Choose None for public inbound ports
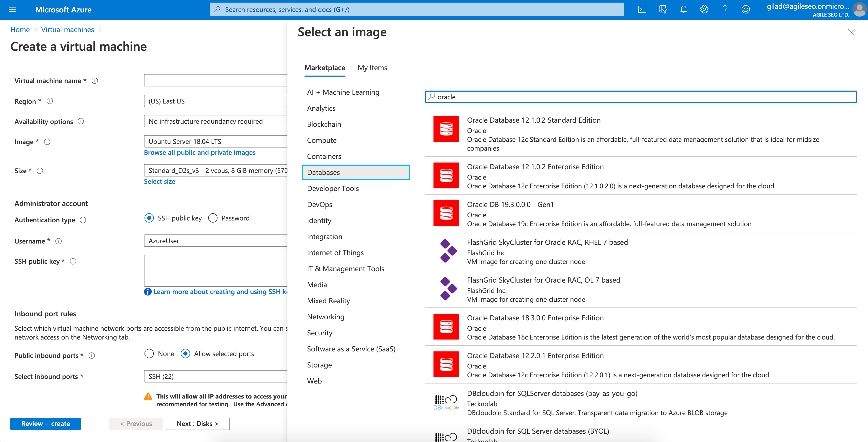Image resolution: width=868 pixels, height=442 pixels. 149,354
